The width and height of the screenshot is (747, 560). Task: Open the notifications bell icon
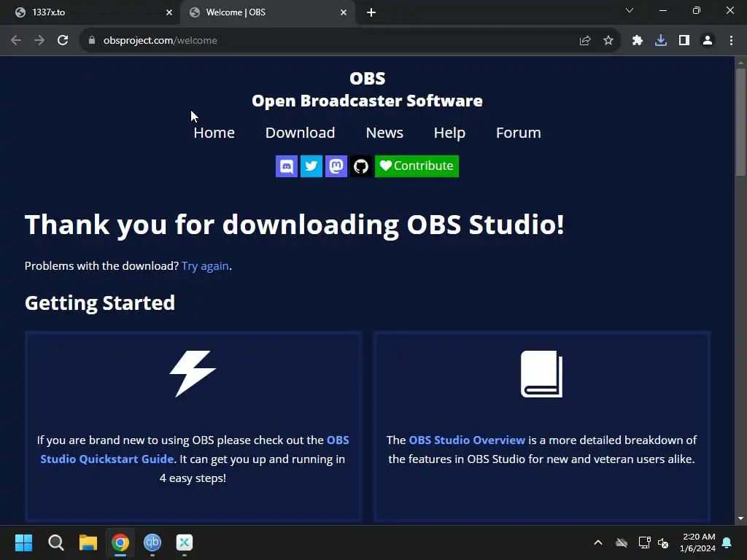tap(727, 542)
